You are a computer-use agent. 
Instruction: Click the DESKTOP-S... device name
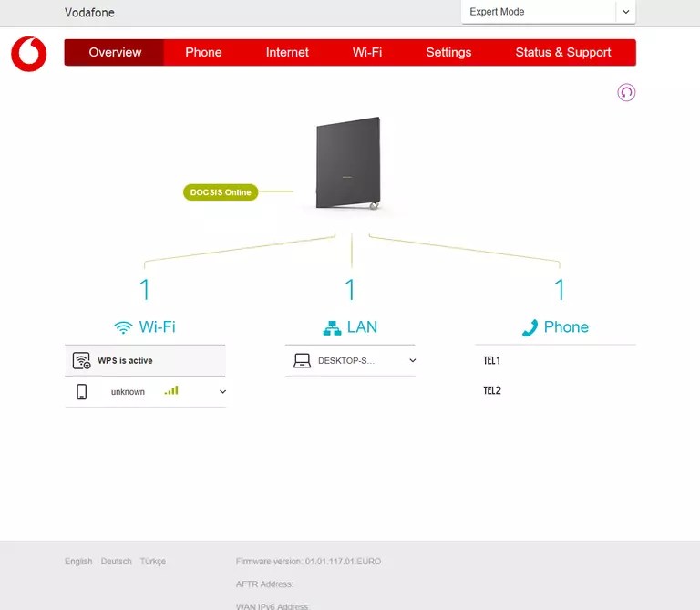346,360
